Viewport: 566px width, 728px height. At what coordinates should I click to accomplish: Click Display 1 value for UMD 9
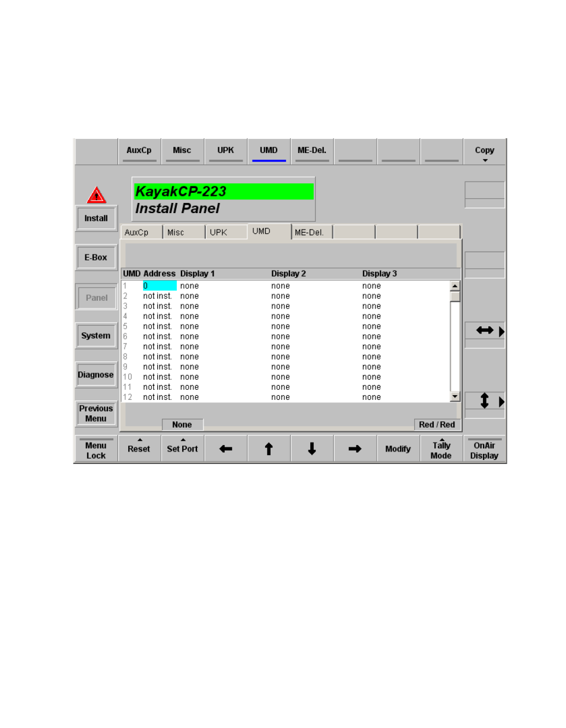(190, 367)
